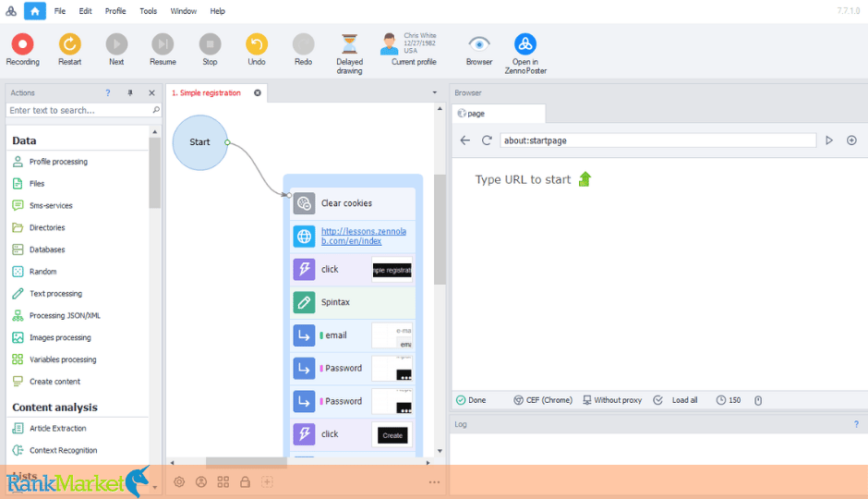Switch to the page browser tab
Viewport: 868px width, 499px height.
tap(499, 114)
